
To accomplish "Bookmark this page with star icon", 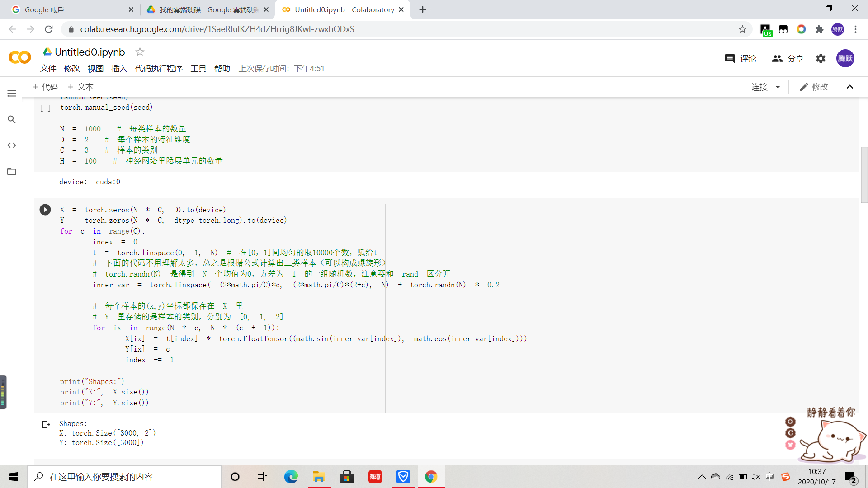I will click(x=742, y=29).
